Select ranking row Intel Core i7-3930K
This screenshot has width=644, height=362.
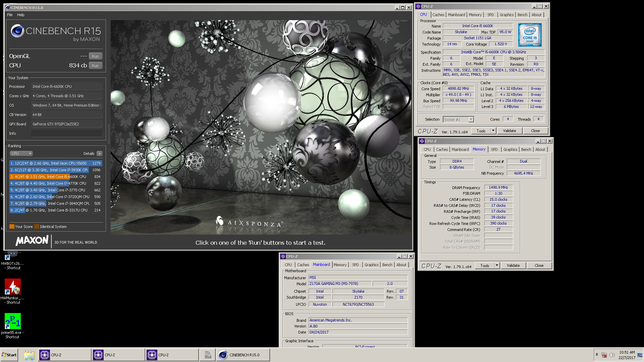55,170
